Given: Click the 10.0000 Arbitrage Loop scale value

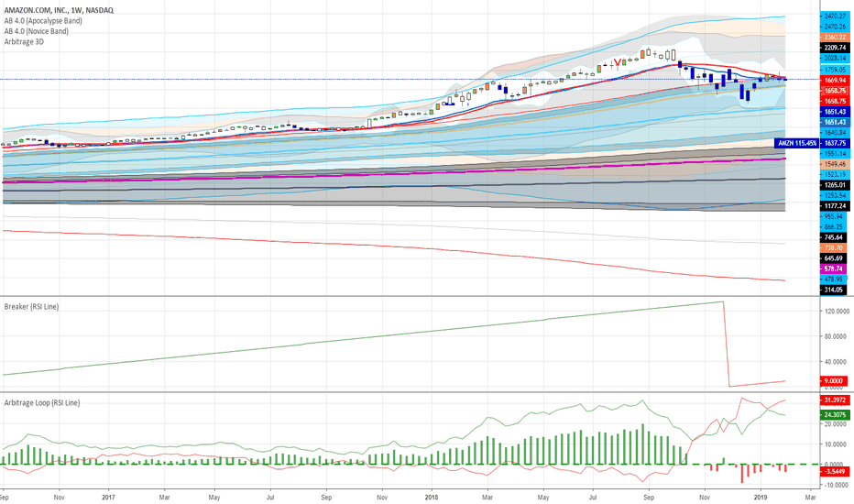Looking at the screenshot, I should pyautogui.click(x=838, y=444).
